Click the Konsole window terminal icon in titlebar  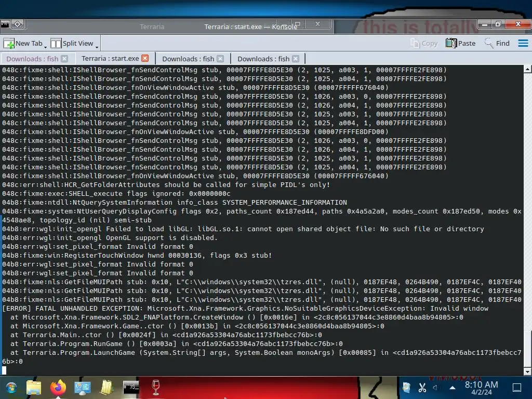click(5, 24)
